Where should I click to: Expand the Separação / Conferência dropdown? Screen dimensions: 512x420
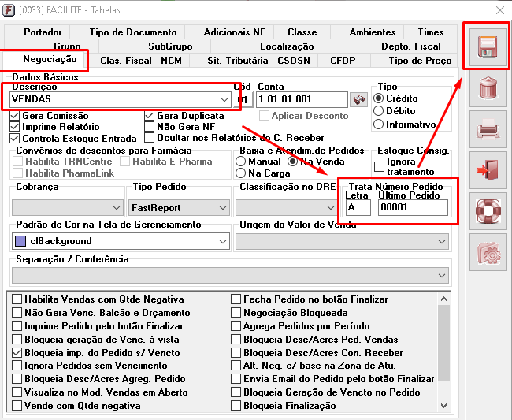pyautogui.click(x=441, y=275)
